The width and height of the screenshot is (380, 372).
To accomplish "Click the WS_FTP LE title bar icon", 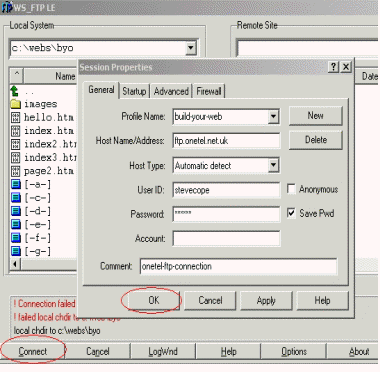I will [x=7, y=7].
